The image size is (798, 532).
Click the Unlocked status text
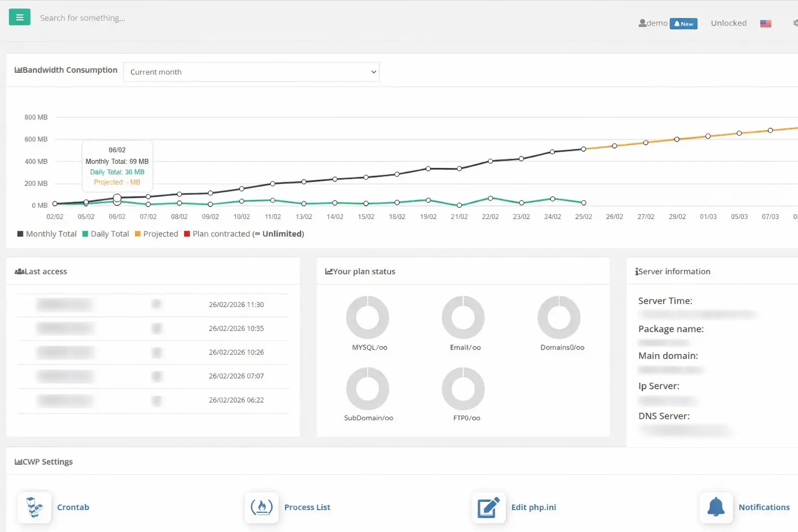(x=728, y=23)
